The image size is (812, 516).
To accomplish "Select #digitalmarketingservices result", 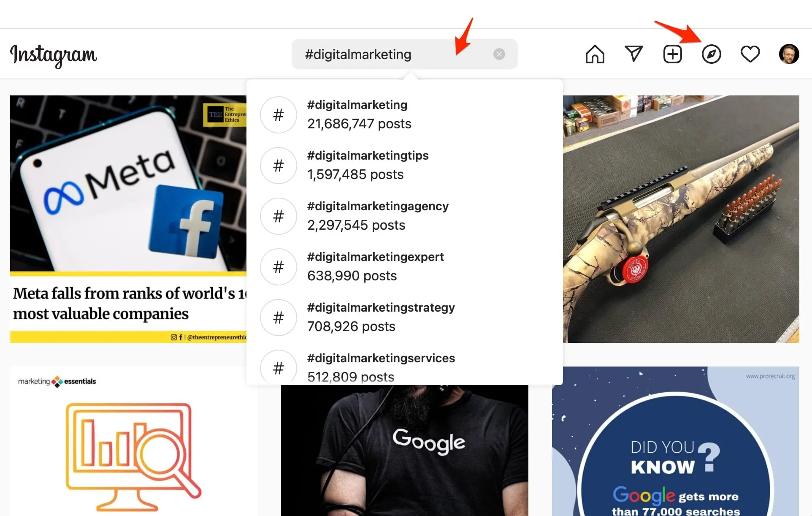I will tap(380, 367).
